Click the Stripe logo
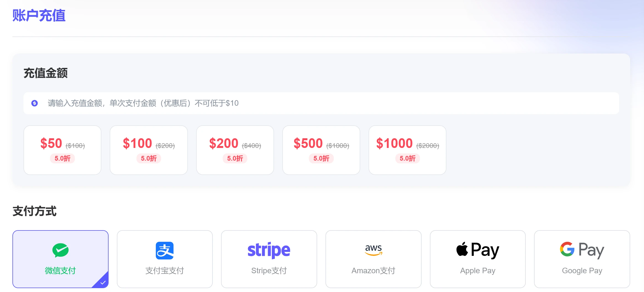 [269, 250]
